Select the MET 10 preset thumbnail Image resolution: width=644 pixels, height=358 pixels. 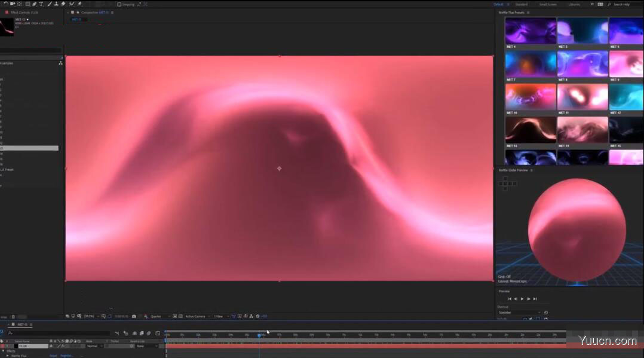(x=530, y=97)
